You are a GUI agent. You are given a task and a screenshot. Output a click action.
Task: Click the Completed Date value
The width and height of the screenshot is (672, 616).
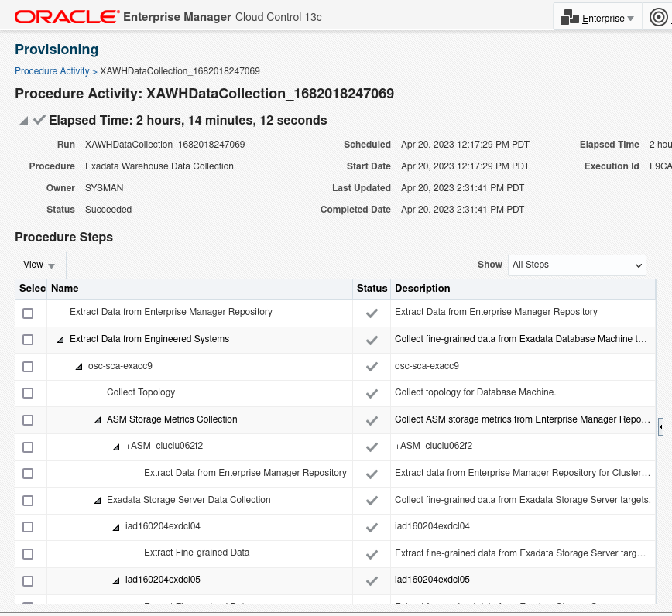(x=462, y=210)
